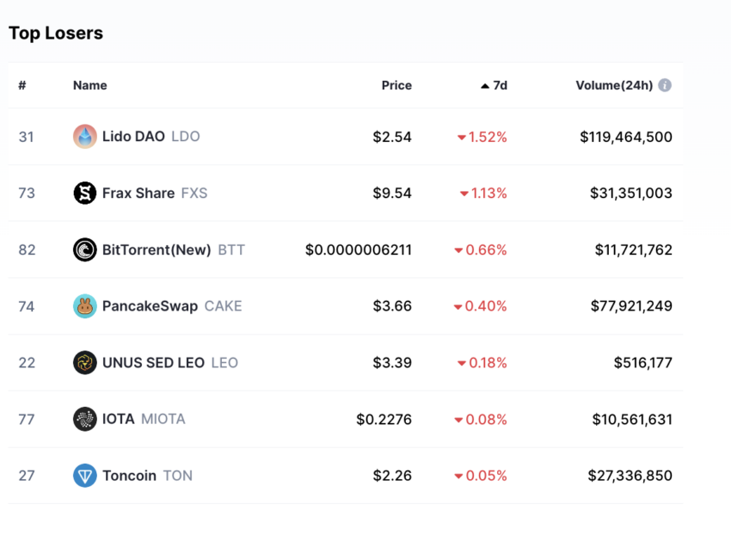Sort by the Volume(24h) column header
The width and height of the screenshot is (731, 560).
point(614,85)
